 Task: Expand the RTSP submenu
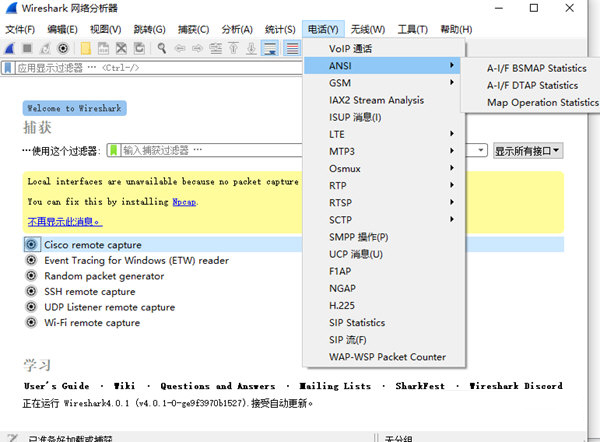tap(383, 202)
